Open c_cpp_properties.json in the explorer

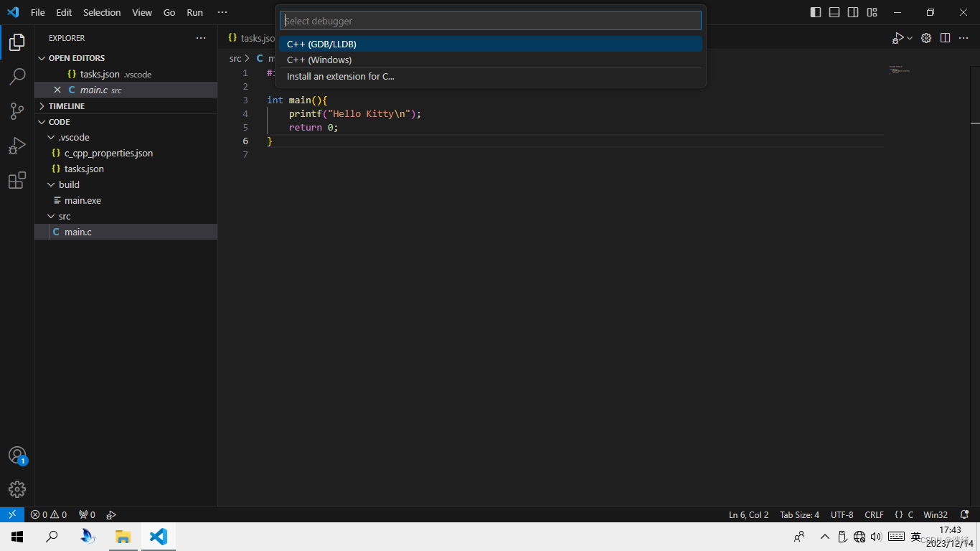coord(108,153)
